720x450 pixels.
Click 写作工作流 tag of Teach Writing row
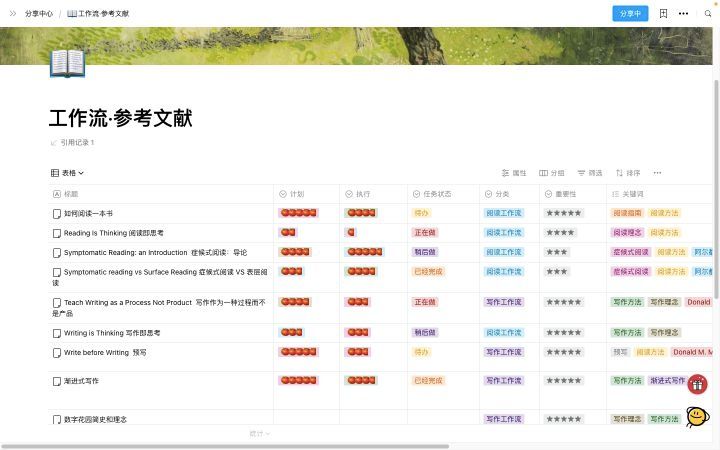(x=504, y=302)
